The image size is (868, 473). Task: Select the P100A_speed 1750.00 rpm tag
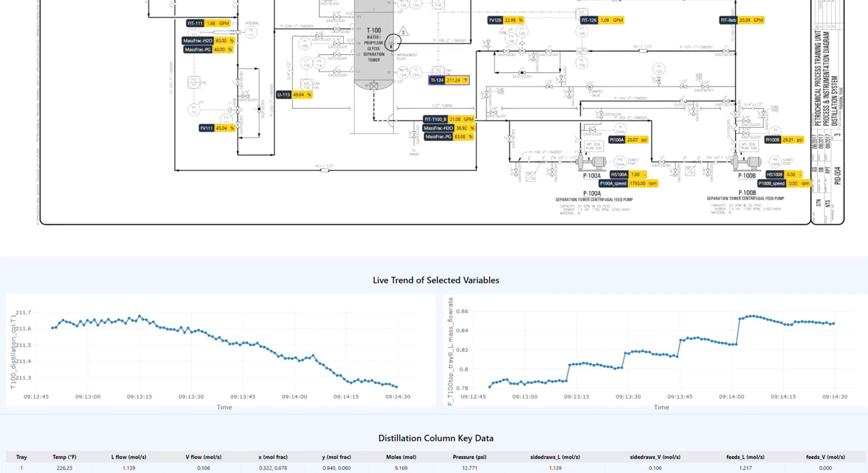pos(628,184)
